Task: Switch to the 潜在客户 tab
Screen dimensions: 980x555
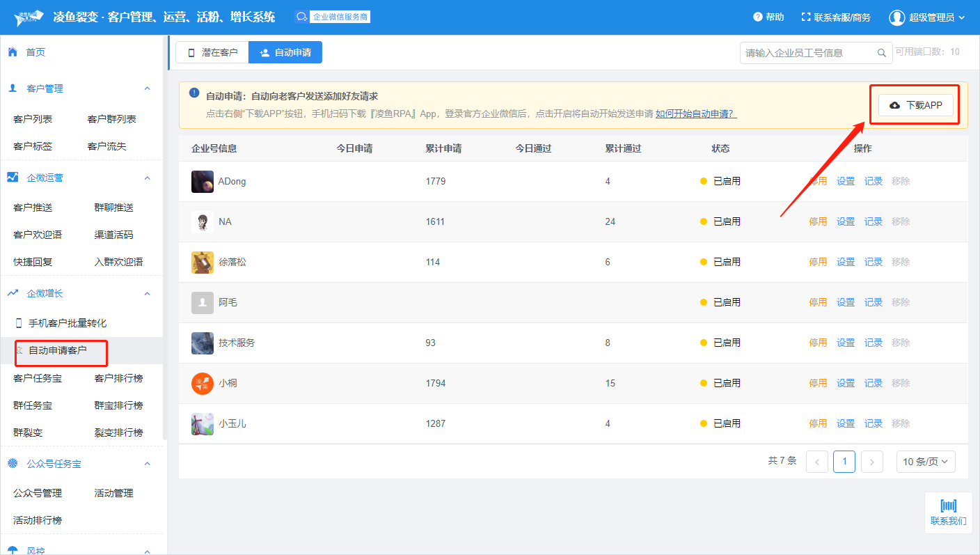Action: [212, 52]
